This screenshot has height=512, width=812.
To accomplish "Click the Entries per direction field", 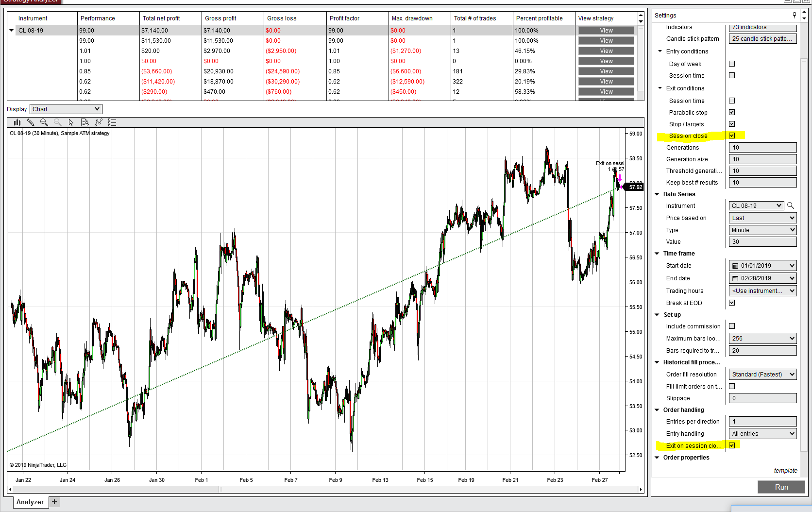I will pos(763,422).
